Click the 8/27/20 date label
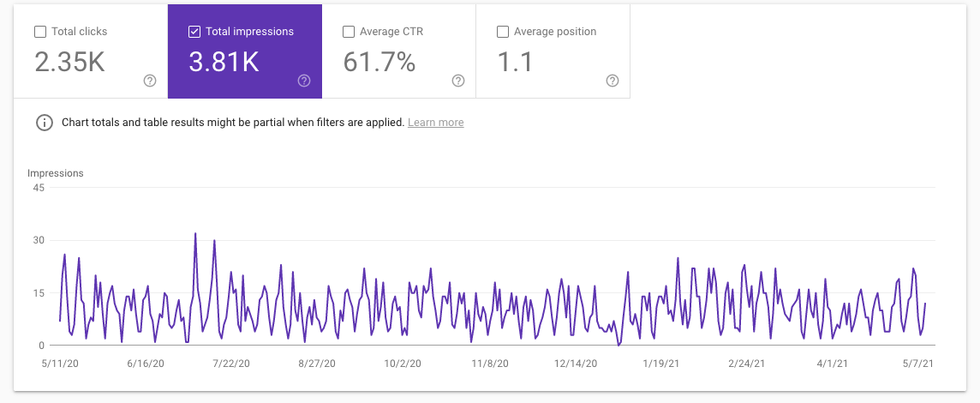 tap(317, 363)
